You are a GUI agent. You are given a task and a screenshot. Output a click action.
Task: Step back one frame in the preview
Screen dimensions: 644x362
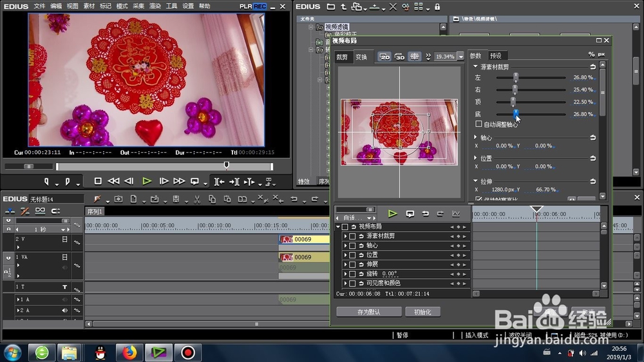pyautogui.click(x=129, y=181)
